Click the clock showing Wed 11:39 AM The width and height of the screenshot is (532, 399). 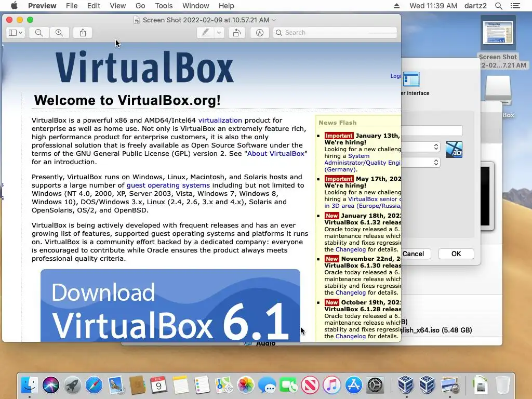pos(433,6)
